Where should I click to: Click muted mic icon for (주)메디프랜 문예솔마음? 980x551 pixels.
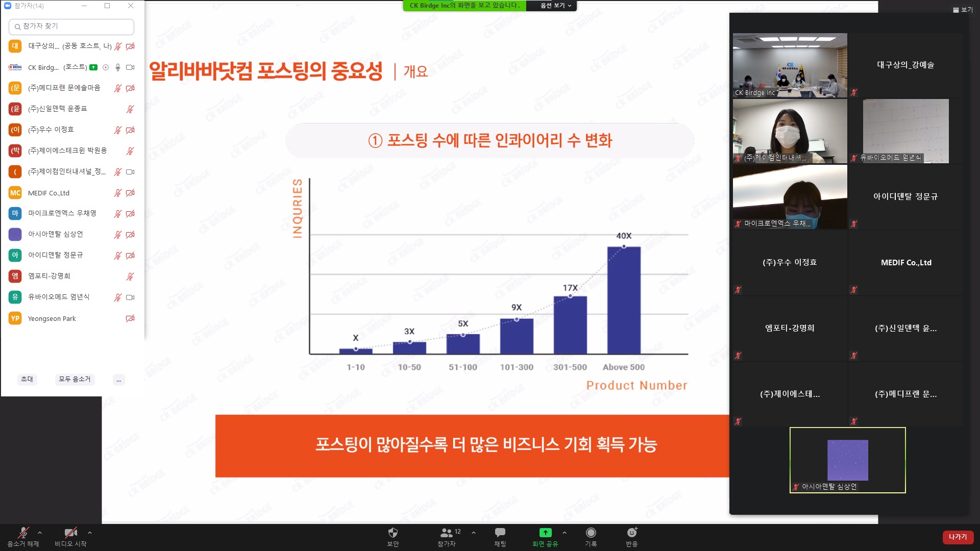tap(118, 88)
